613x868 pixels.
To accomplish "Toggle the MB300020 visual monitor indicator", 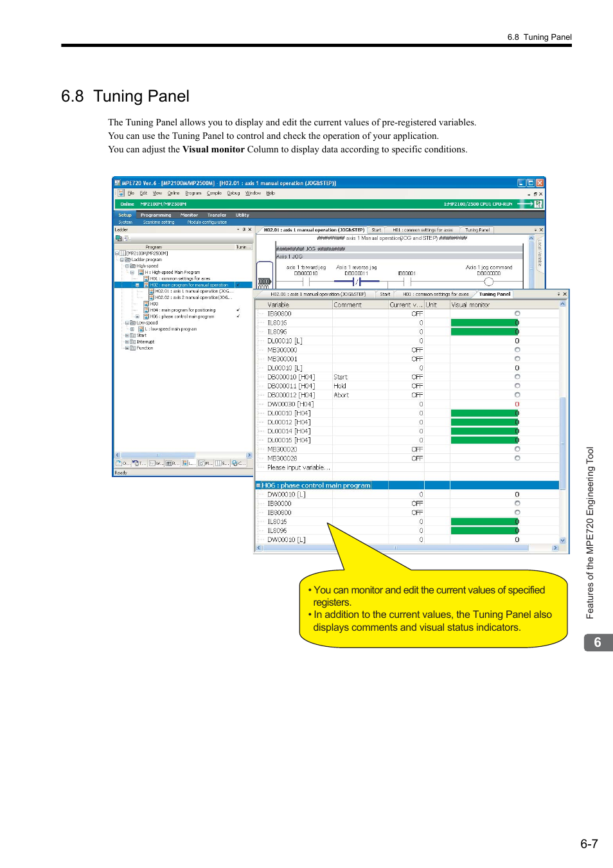I will point(517,449).
